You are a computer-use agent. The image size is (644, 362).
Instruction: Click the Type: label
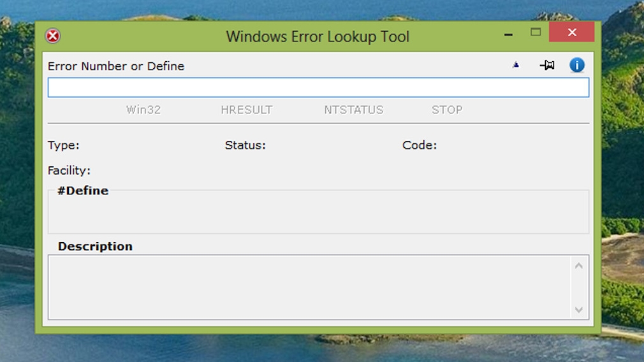(63, 145)
